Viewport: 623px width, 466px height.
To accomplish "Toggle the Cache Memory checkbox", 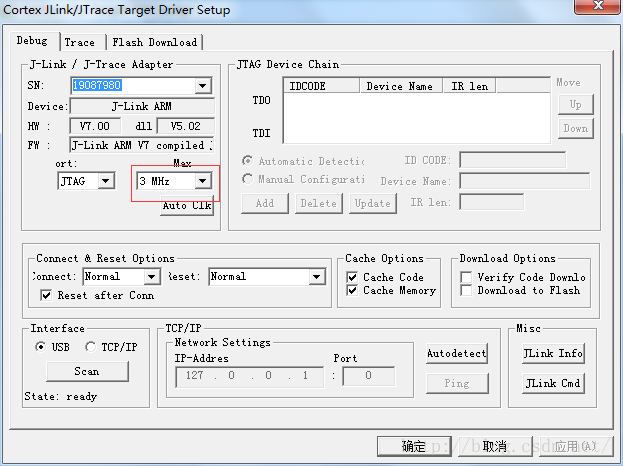I will click(x=352, y=290).
